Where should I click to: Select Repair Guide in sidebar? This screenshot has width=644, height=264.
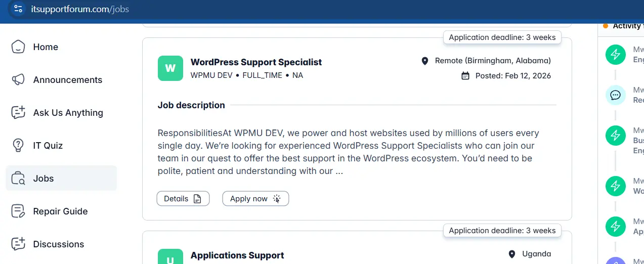pos(60,211)
